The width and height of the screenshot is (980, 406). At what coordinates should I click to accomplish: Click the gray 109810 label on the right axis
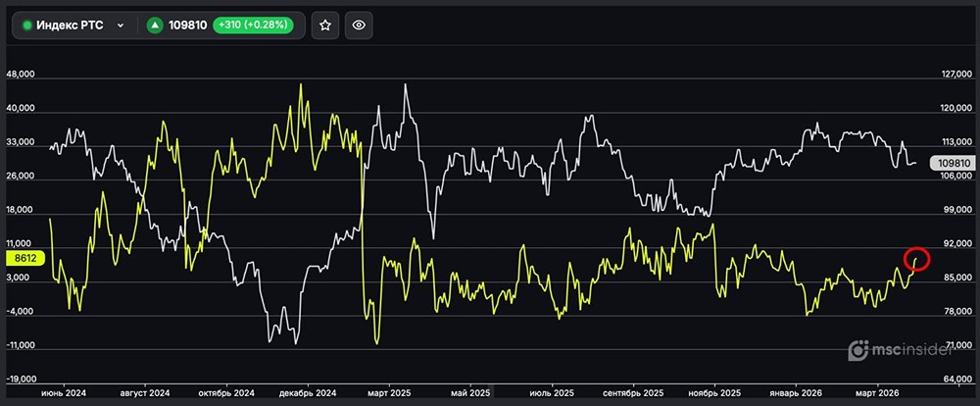tap(953, 162)
